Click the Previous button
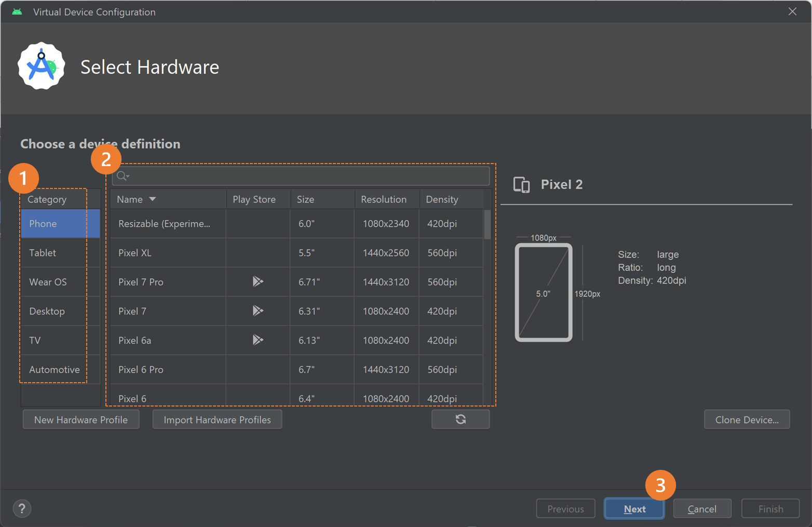Image resolution: width=812 pixels, height=527 pixels. click(x=565, y=509)
